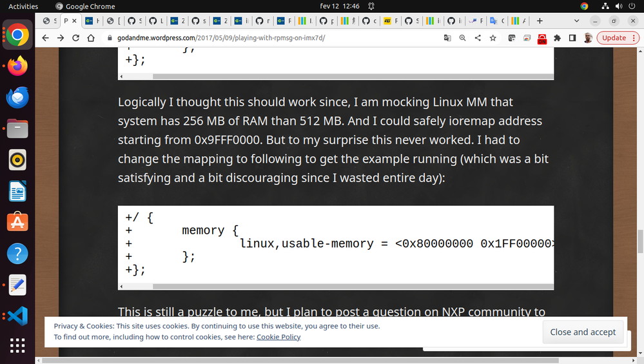644x364 pixels.
Task: Open Rhythmbox music player from the dock
Action: (x=17, y=160)
